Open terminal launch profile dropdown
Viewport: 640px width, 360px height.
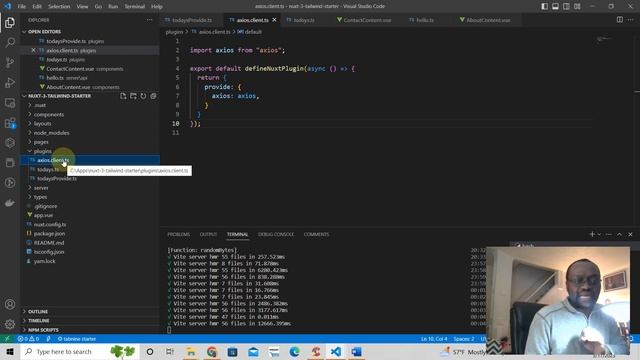click(599, 234)
